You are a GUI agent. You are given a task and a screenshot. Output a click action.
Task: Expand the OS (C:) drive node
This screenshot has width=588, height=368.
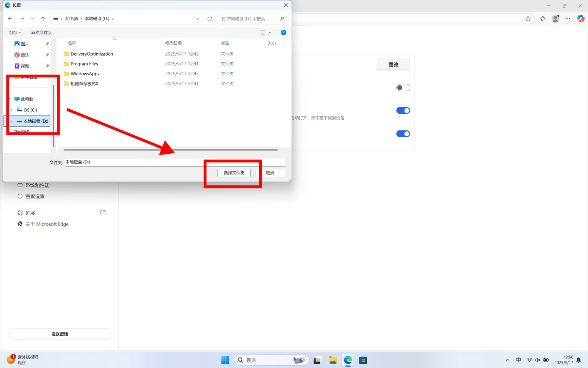11,110
